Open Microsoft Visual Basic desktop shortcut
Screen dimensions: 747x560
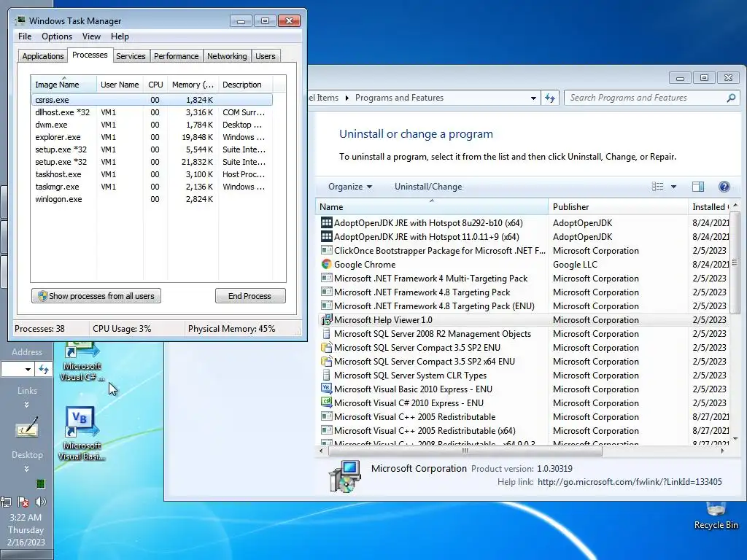point(82,433)
